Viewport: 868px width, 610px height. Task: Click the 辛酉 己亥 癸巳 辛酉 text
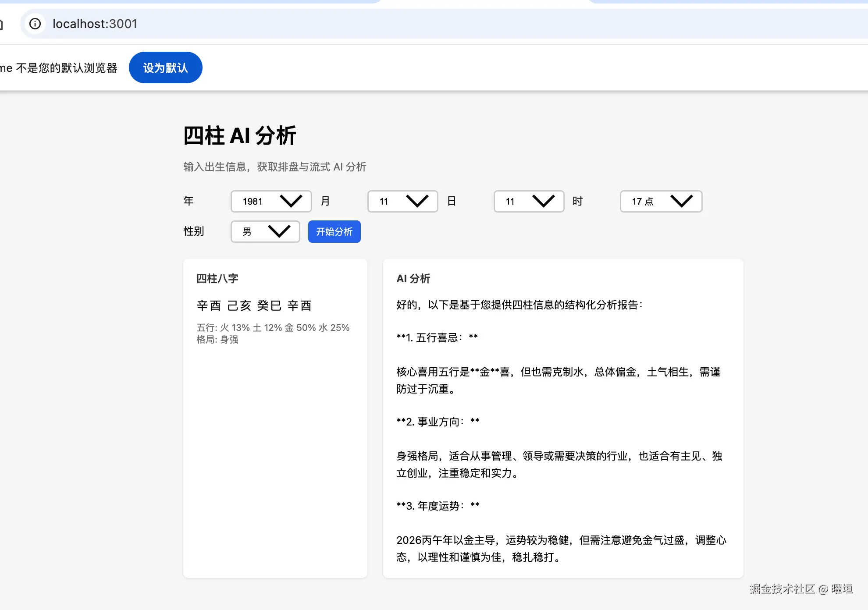(254, 305)
